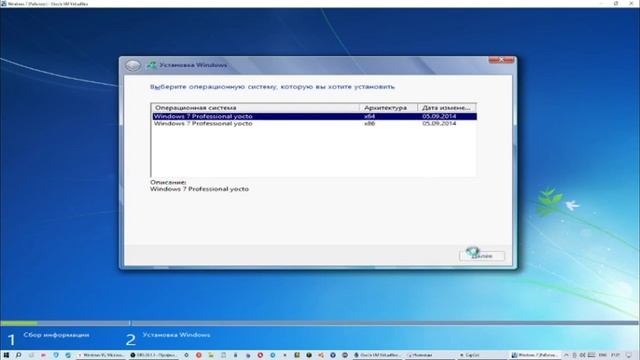Show hidden system tray icons
This screenshot has height=360, width=640.
(566, 355)
